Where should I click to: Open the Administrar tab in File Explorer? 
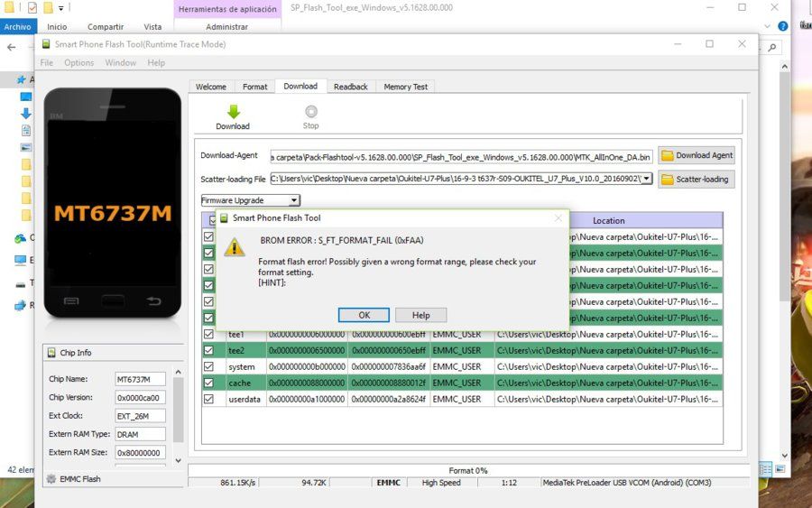(226, 26)
